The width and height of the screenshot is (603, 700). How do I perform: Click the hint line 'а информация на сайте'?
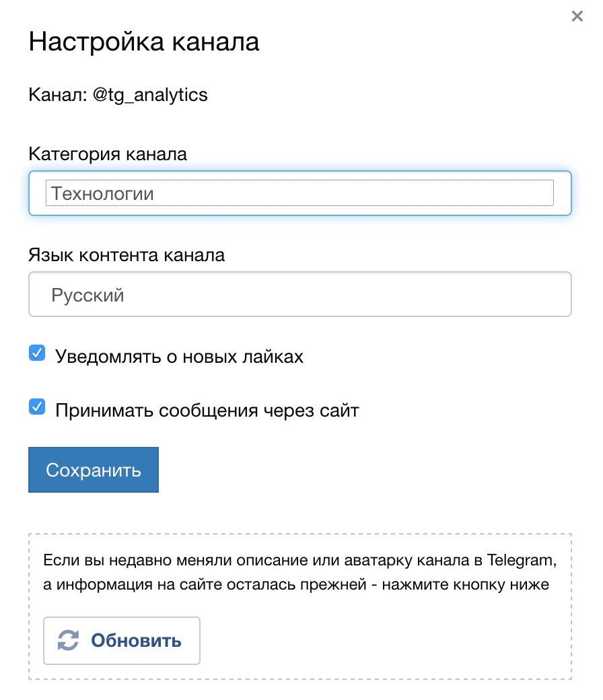tap(296, 584)
